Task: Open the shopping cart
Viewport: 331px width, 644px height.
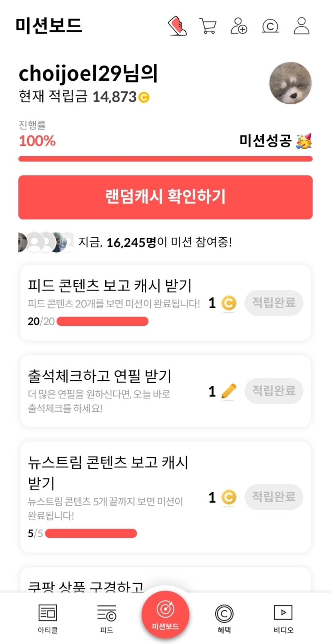Action: pos(208,26)
